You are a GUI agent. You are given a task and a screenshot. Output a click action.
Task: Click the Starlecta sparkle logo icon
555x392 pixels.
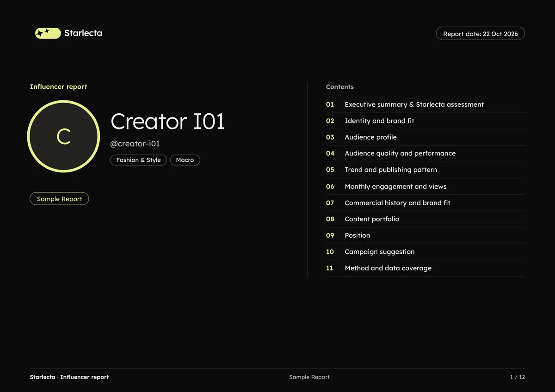pos(48,33)
